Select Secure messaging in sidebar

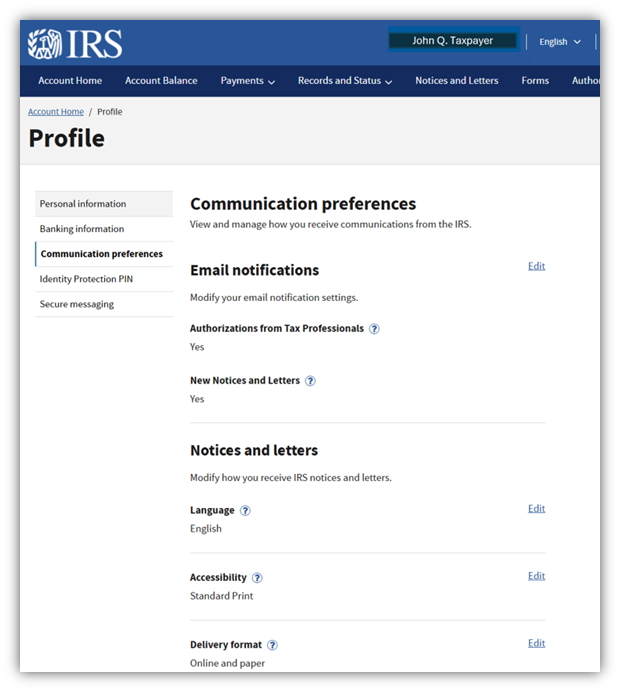pos(104,304)
